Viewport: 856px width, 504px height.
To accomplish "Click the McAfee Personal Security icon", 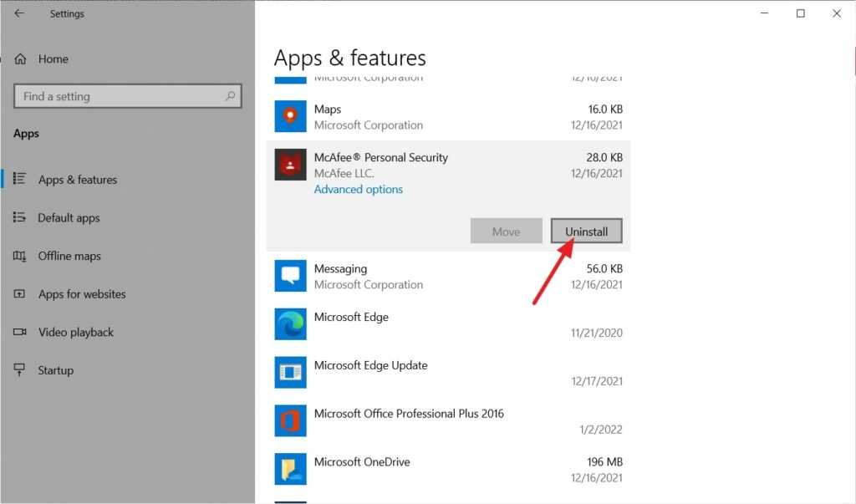I will pos(290,165).
